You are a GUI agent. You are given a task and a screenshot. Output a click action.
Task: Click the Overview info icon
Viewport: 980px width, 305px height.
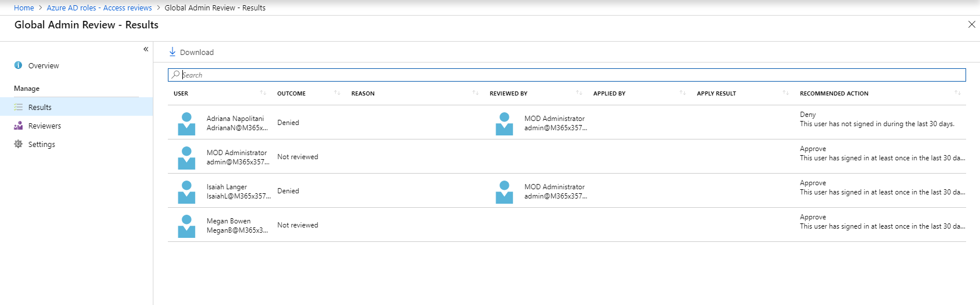tap(19, 65)
